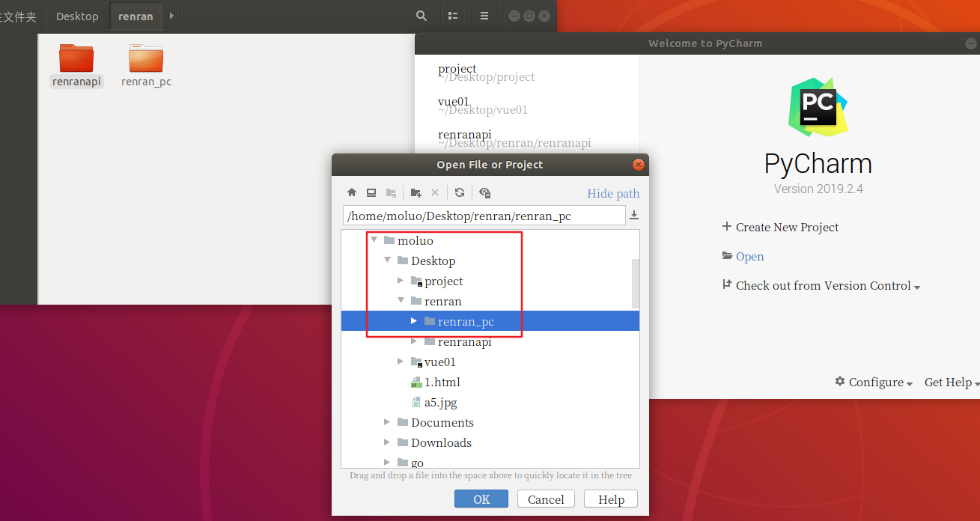Click the file tree vertical scrollbar
Image resolution: width=980 pixels, height=521 pixels.
pyautogui.click(x=636, y=284)
